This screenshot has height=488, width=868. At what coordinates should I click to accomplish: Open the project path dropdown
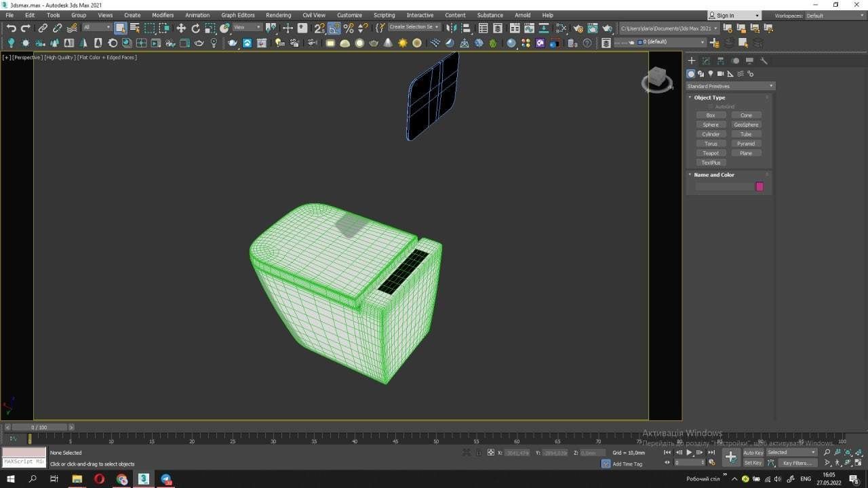(x=669, y=28)
